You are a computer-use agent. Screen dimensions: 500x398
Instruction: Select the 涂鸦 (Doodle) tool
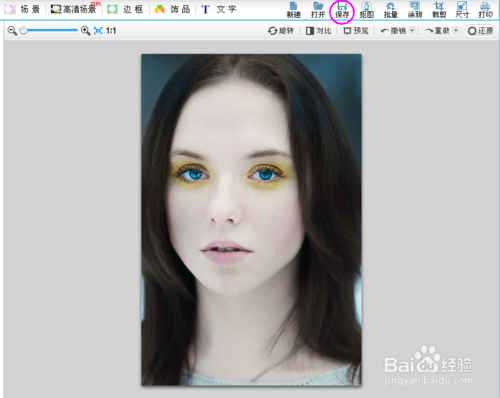tap(415, 10)
